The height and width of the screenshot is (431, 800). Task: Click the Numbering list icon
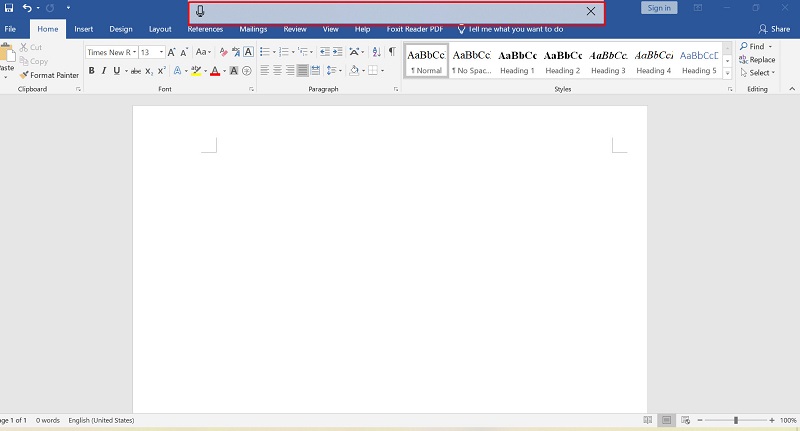click(x=284, y=52)
